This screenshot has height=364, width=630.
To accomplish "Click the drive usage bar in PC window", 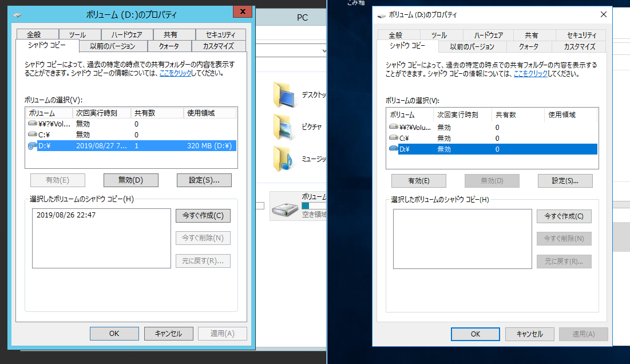I will click(314, 205).
